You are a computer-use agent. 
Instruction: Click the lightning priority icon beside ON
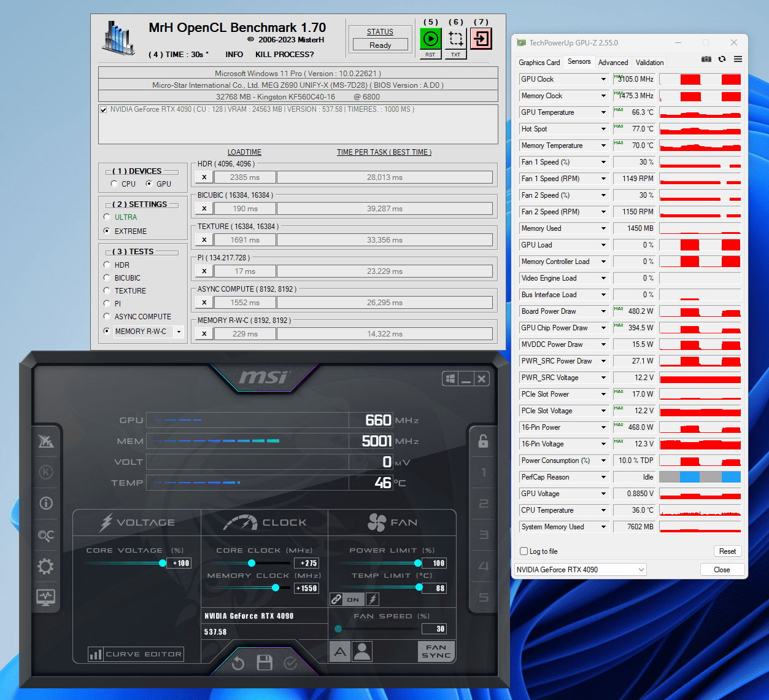(x=373, y=599)
